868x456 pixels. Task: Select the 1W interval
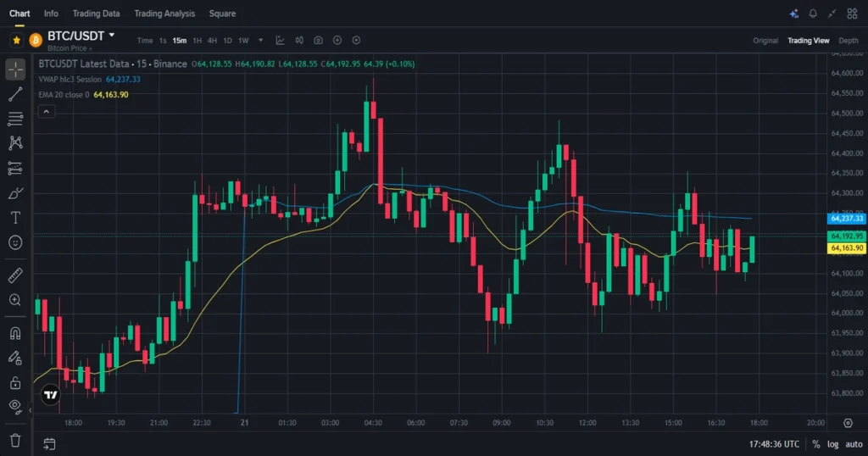[x=243, y=41]
